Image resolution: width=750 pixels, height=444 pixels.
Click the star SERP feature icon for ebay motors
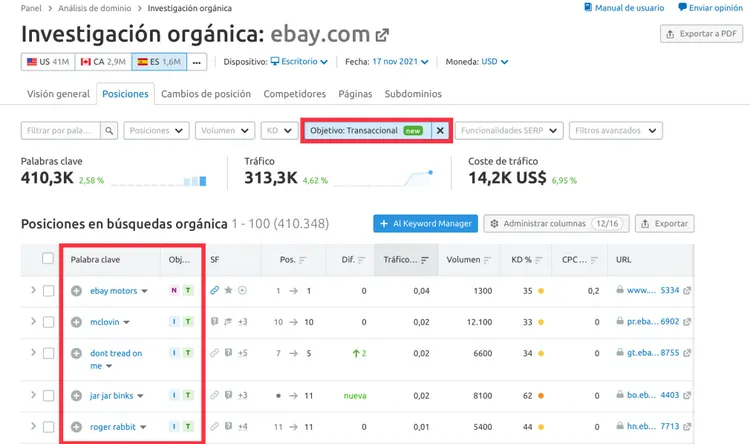(229, 290)
